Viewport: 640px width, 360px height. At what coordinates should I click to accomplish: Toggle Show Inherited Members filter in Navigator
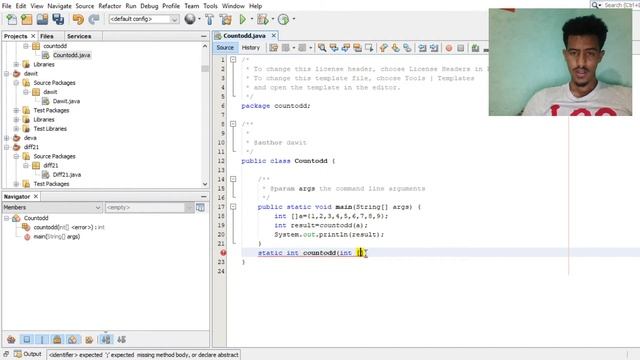[11, 340]
